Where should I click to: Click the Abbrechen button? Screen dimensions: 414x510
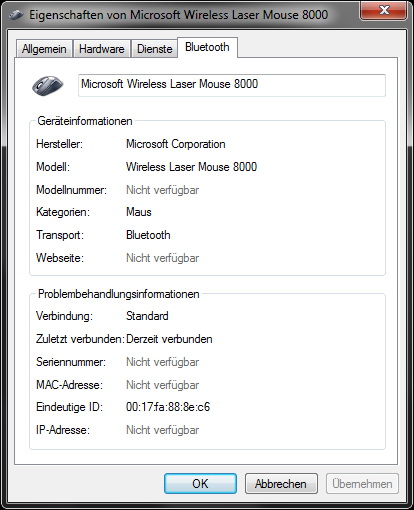tap(281, 484)
